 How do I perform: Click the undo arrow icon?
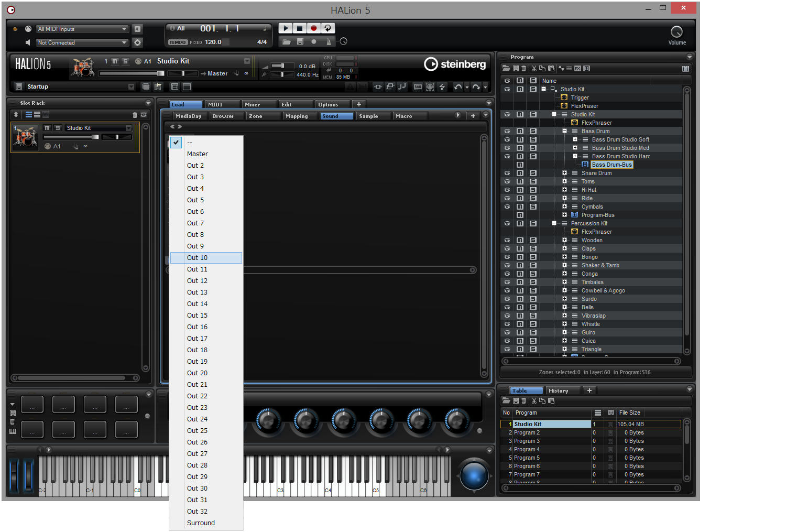click(x=458, y=86)
